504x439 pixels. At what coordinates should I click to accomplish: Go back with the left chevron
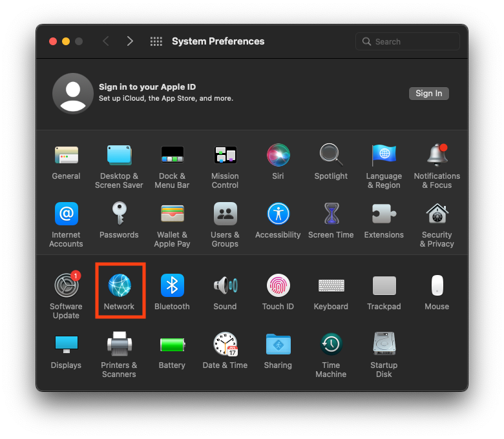click(106, 41)
